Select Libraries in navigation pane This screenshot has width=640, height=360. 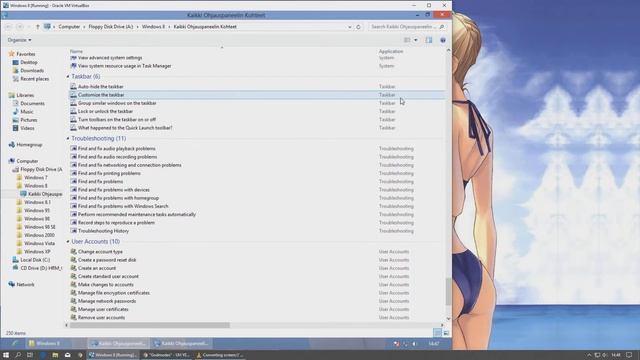pos(25,95)
